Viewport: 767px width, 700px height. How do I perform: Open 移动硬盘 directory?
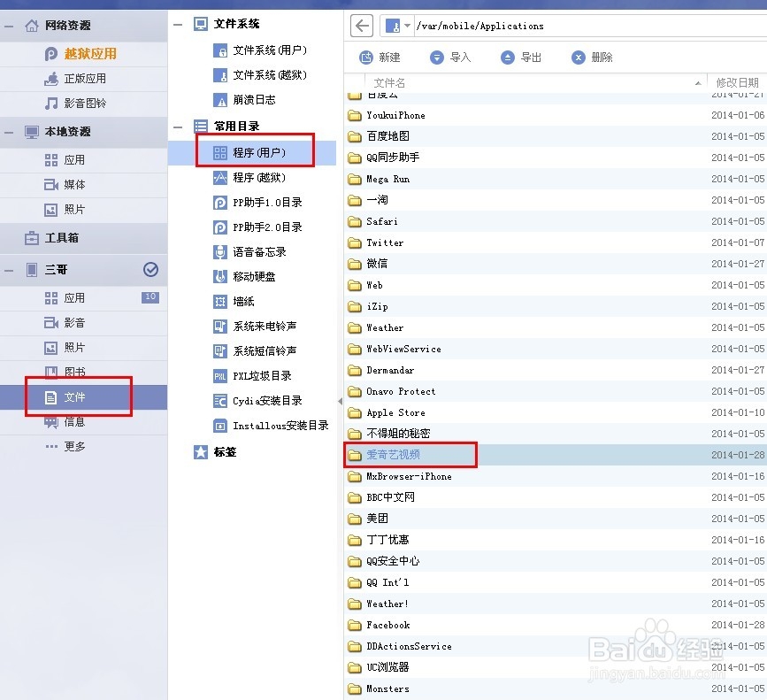pos(244,277)
